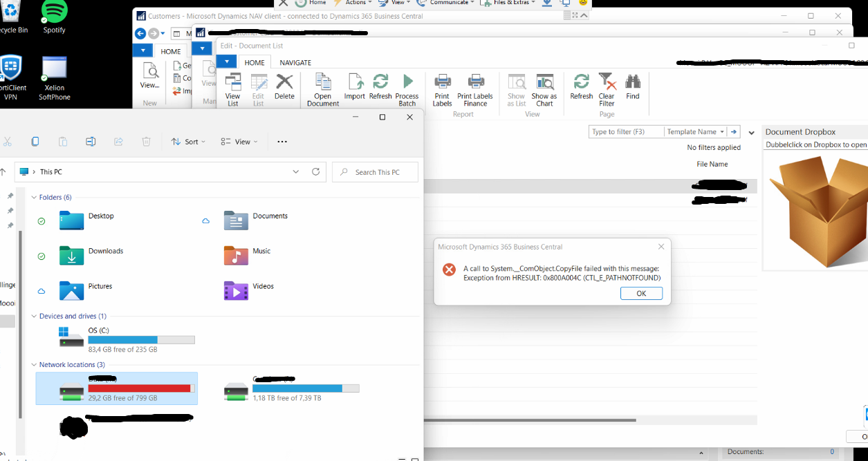This screenshot has width=868, height=461.
Task: Click the Copy icon in File Explorer
Action: click(x=35, y=142)
